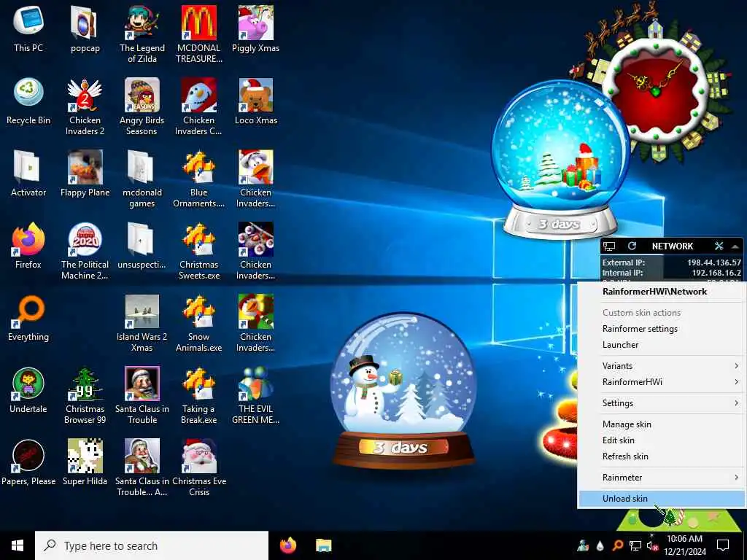Select the Christmas Sweets.exe icon
This screenshot has width=747, height=560.
tap(198, 252)
